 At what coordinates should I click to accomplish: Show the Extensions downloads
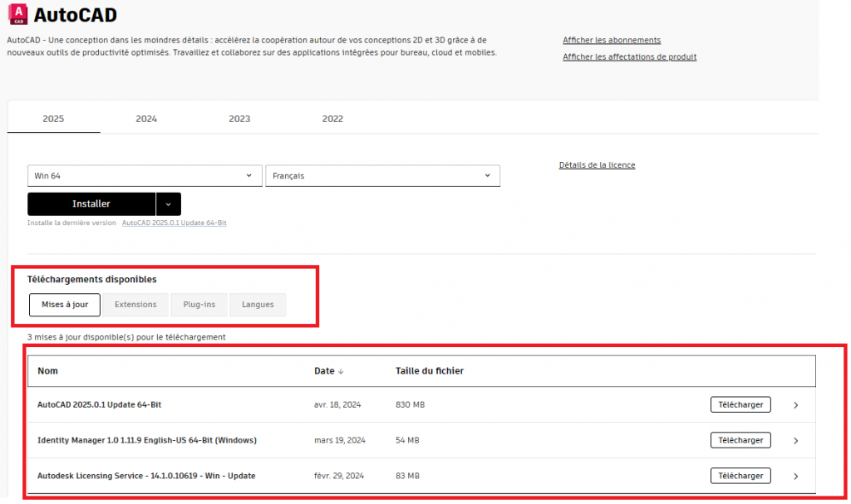coord(135,305)
